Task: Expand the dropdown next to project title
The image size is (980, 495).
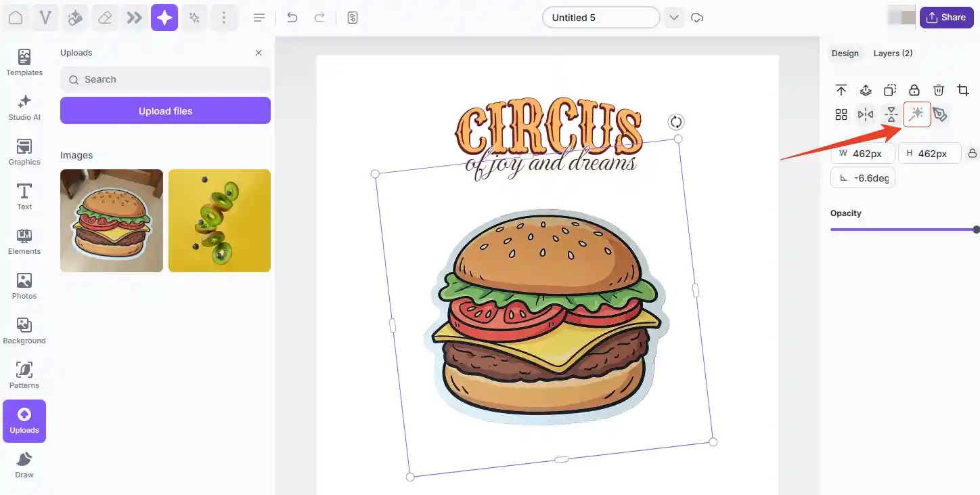Action: coord(673,18)
